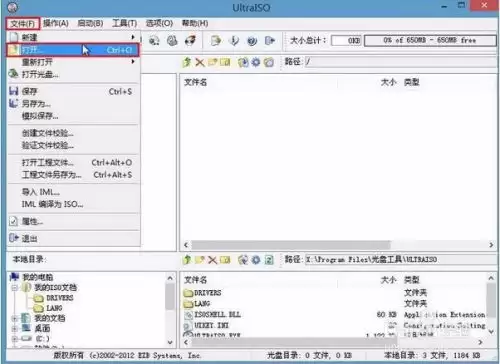500x364 pixels.
Task: Create a new folder in the image pane
Action: [x=213, y=62]
